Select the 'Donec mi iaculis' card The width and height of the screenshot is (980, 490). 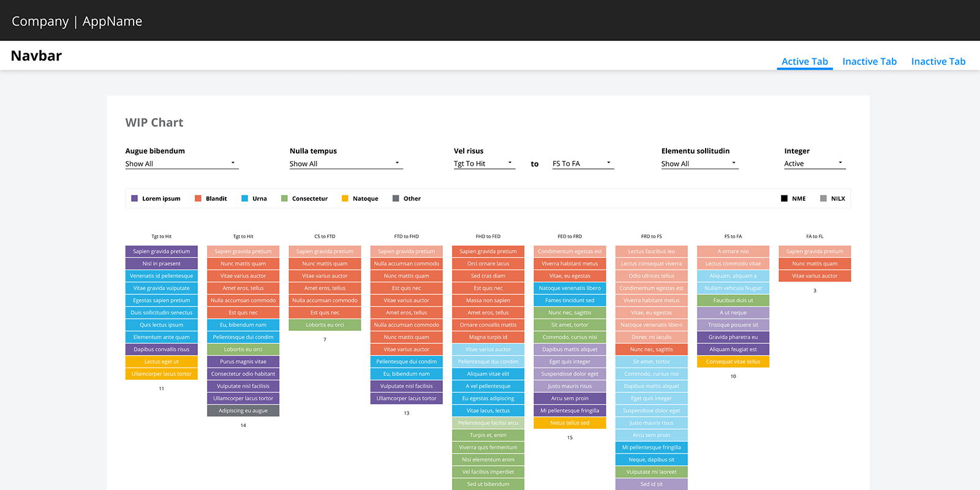click(652, 337)
